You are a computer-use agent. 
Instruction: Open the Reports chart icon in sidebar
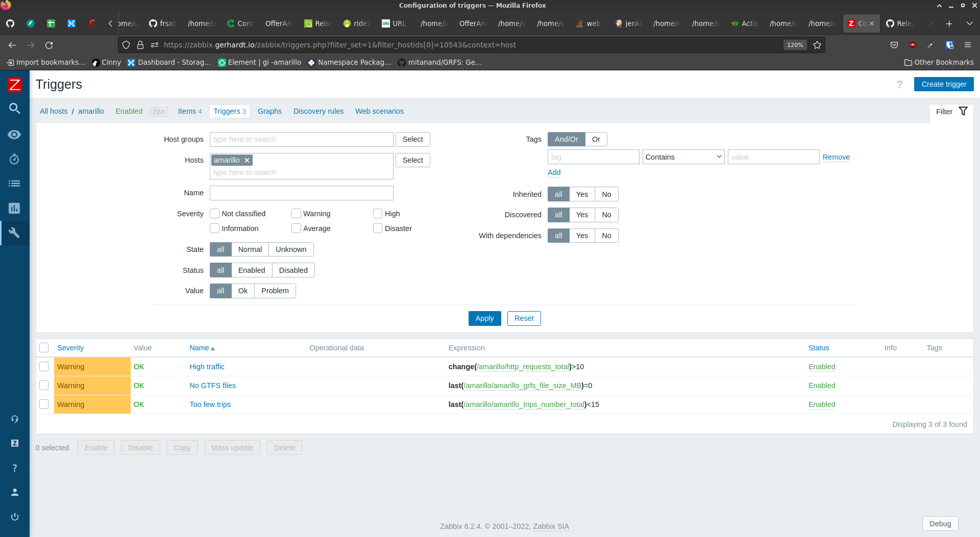(14, 208)
